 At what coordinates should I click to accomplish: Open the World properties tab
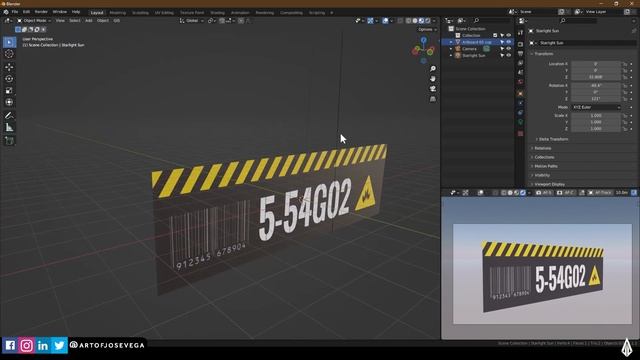pos(520,82)
